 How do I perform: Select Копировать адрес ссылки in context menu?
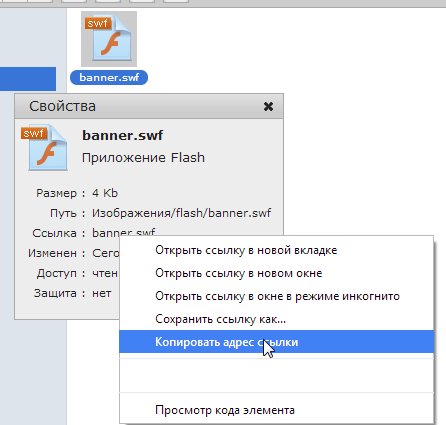click(277, 342)
